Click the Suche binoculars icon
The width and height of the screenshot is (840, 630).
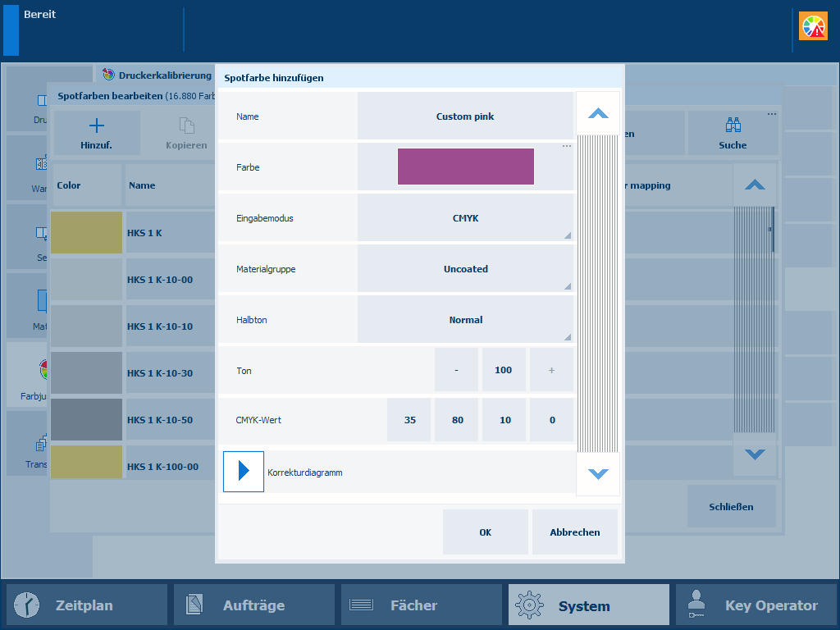click(733, 126)
